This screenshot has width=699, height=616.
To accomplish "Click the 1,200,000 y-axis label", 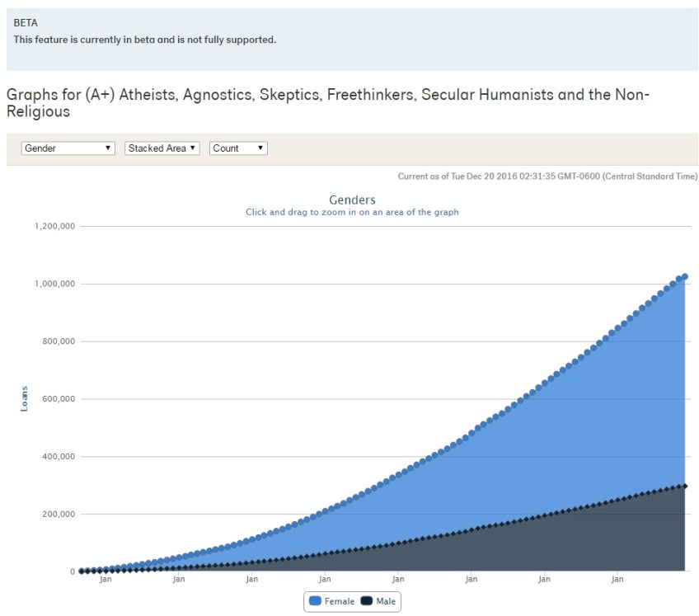I will (x=55, y=226).
